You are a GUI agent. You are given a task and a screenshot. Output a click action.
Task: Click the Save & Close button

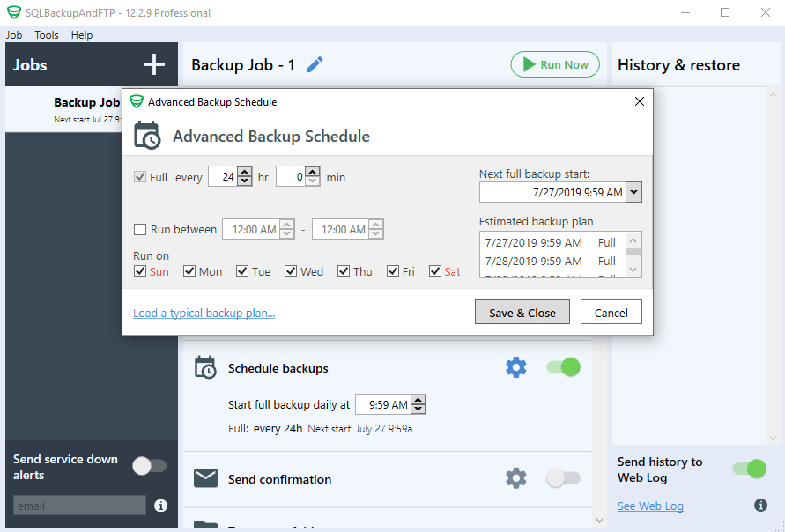pos(522,313)
